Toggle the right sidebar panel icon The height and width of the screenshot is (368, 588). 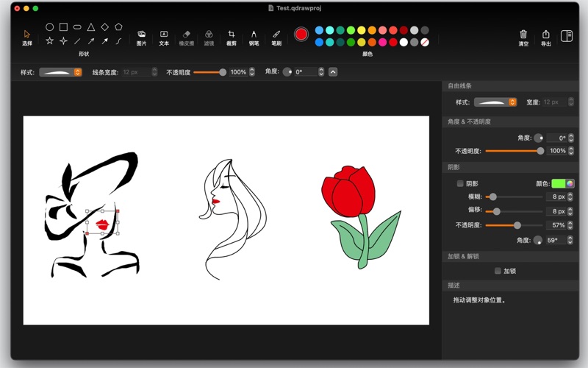point(566,35)
